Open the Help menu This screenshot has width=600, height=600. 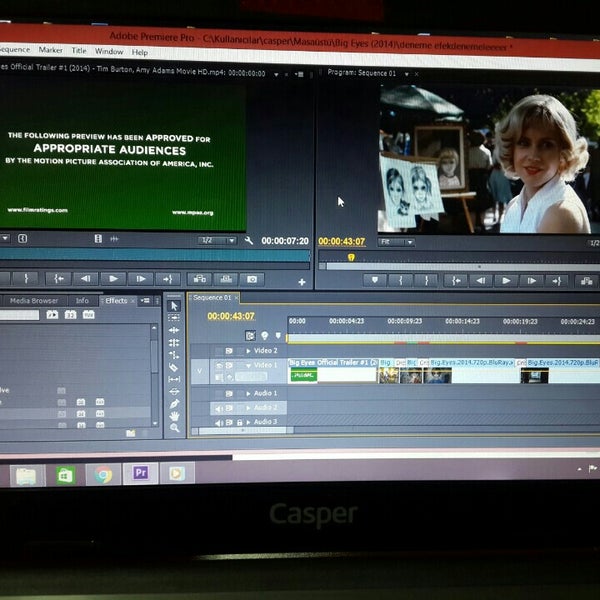point(140,52)
